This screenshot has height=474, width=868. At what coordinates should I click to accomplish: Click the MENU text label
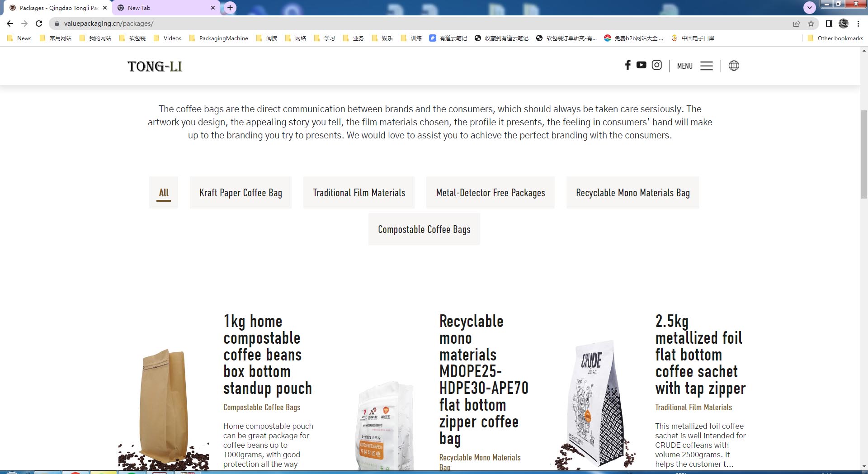(x=685, y=66)
